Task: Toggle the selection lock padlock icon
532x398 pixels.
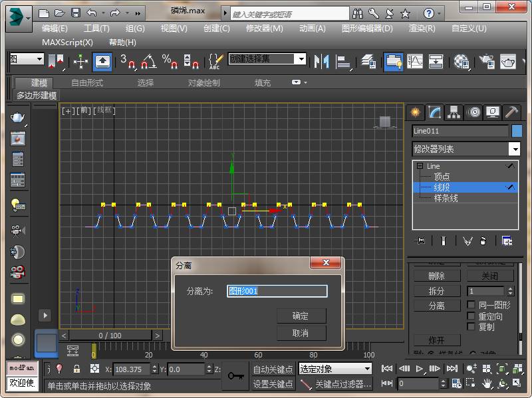Action: click(x=76, y=369)
